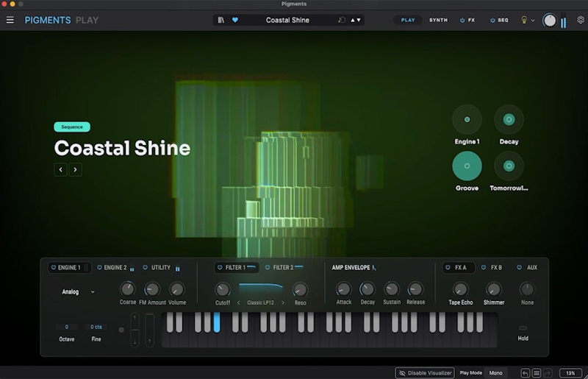Open the preset browser library icon
588x379 pixels.
[x=221, y=20]
